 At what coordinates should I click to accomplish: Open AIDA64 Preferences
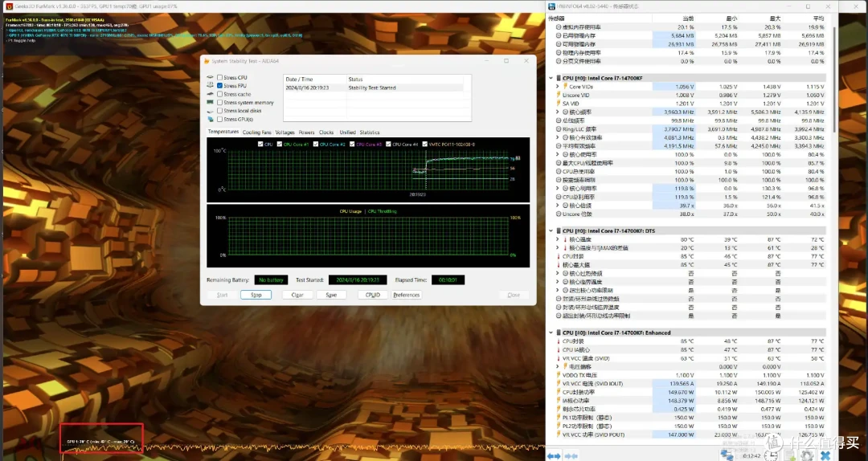tap(407, 295)
